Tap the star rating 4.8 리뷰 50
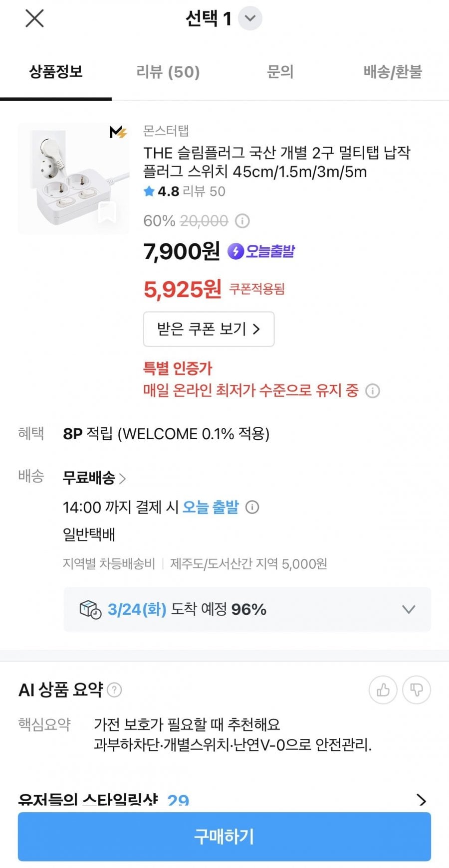 click(x=184, y=191)
